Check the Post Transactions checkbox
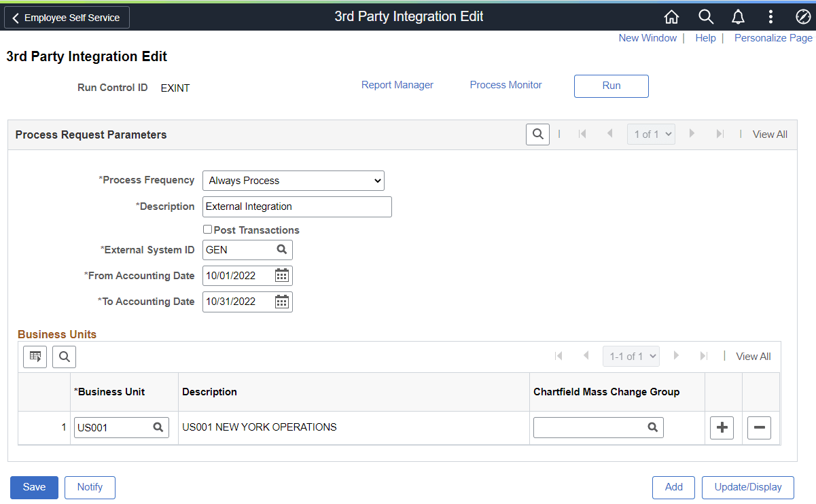 [207, 229]
